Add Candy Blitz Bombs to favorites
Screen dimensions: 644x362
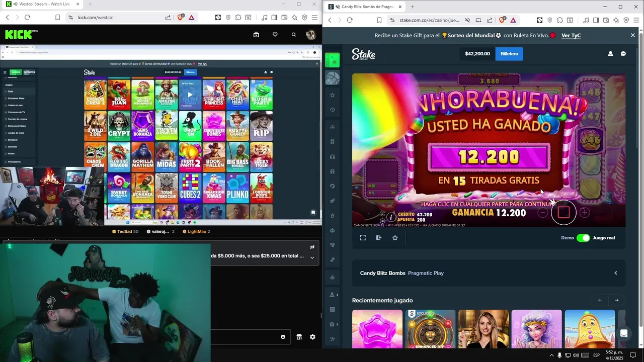[395, 238]
